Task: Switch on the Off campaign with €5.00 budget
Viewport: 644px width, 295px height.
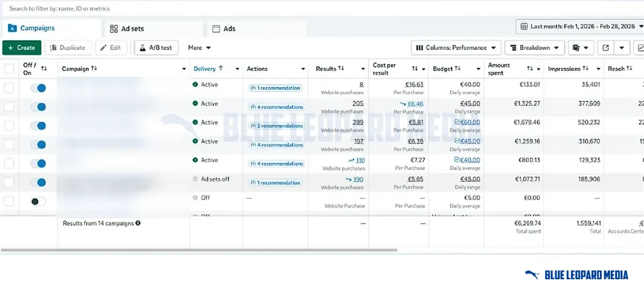Action: [x=38, y=201]
